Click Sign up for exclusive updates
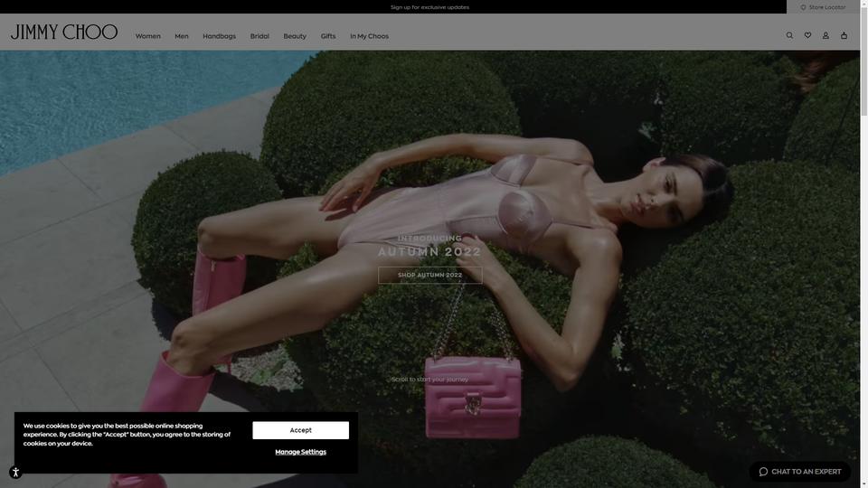The height and width of the screenshot is (488, 868). tap(429, 7)
